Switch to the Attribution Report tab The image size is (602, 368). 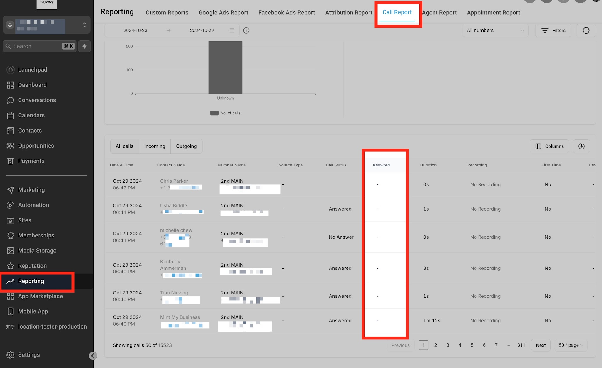(349, 12)
